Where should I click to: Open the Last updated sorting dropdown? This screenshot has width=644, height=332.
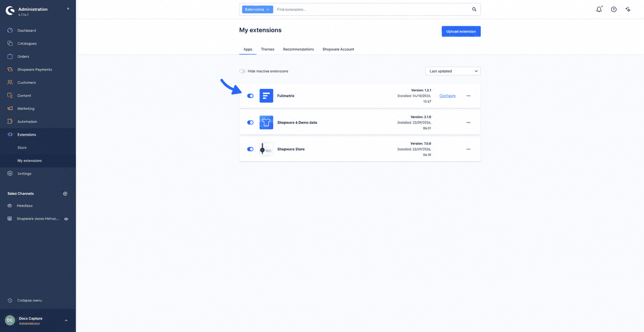click(x=453, y=71)
